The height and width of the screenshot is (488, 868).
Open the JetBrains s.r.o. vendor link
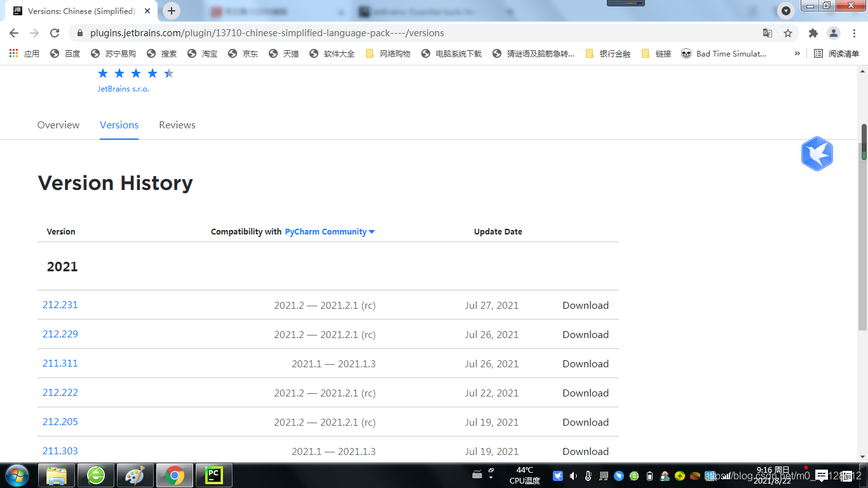pos(123,89)
